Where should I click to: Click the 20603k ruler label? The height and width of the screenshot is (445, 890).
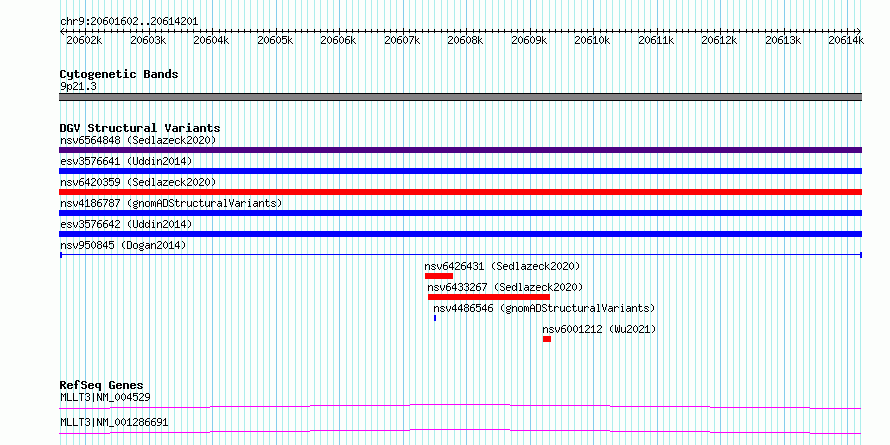148,40
